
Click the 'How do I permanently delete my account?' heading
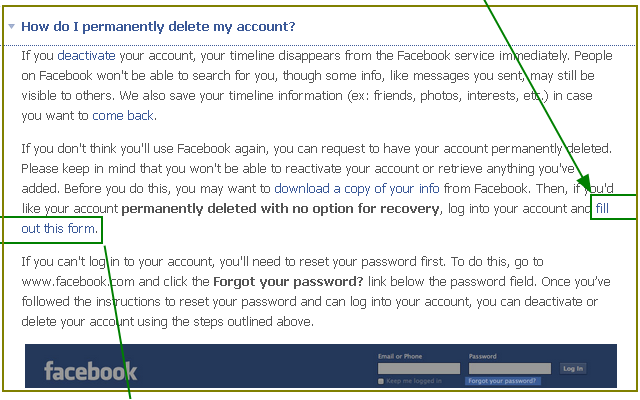tap(158, 27)
